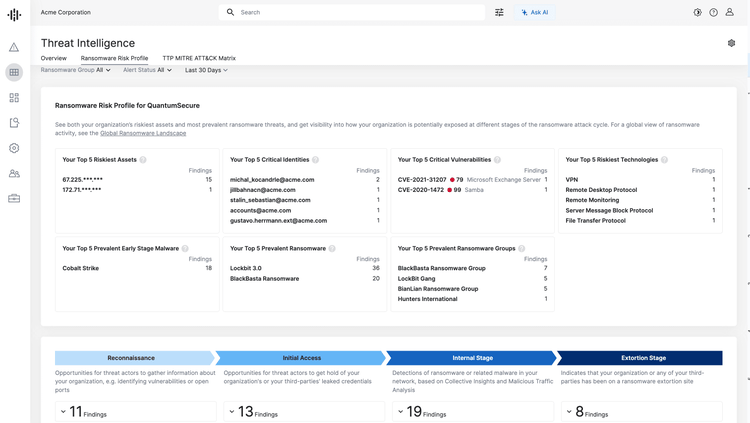The height and width of the screenshot is (423, 750).
Task: Open the user profile icon
Action: pos(730,13)
